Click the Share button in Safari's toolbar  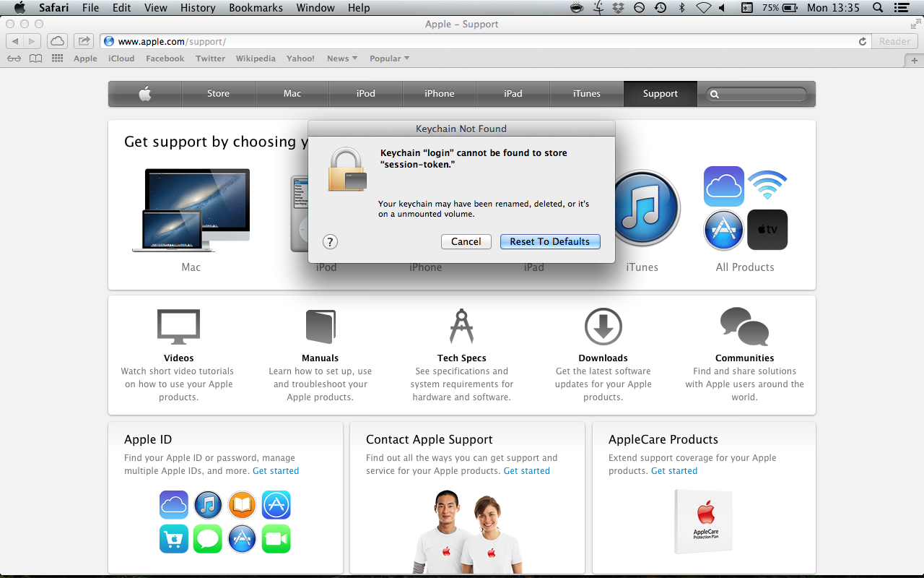tap(84, 41)
